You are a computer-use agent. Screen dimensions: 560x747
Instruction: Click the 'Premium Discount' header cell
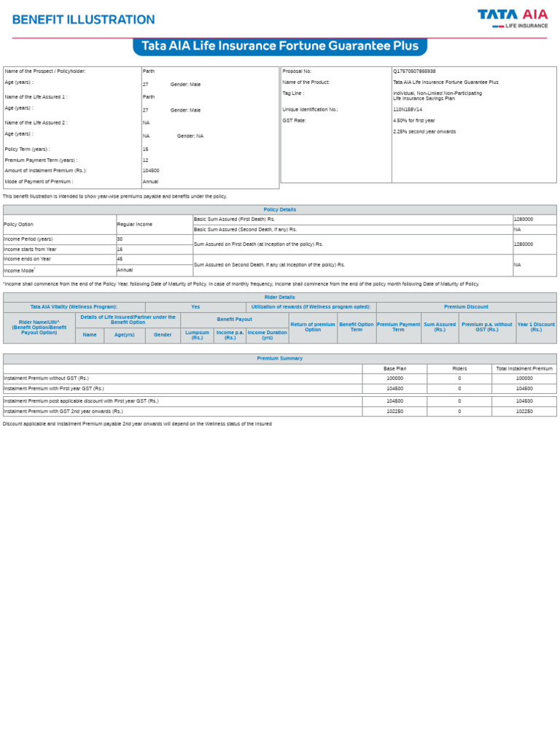point(466,307)
